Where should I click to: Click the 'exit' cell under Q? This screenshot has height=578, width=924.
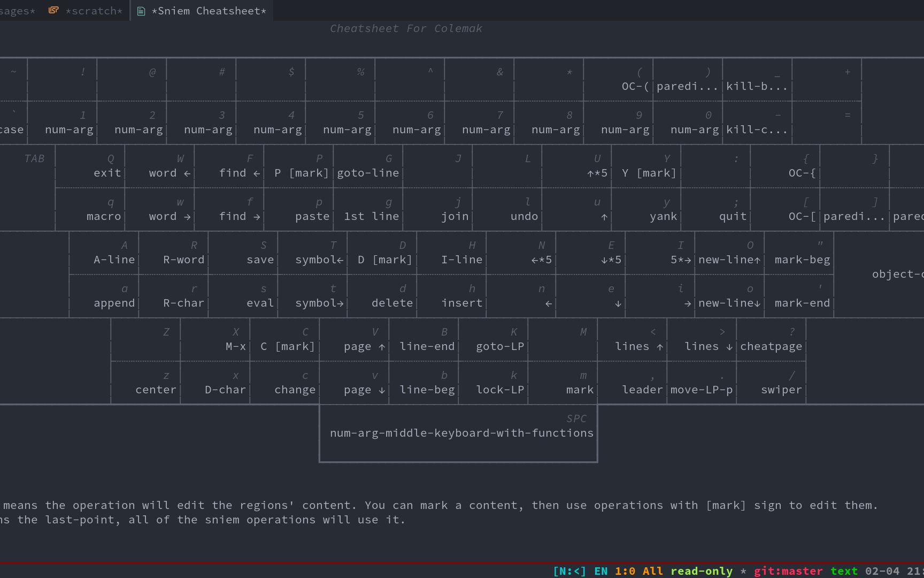tap(90, 166)
